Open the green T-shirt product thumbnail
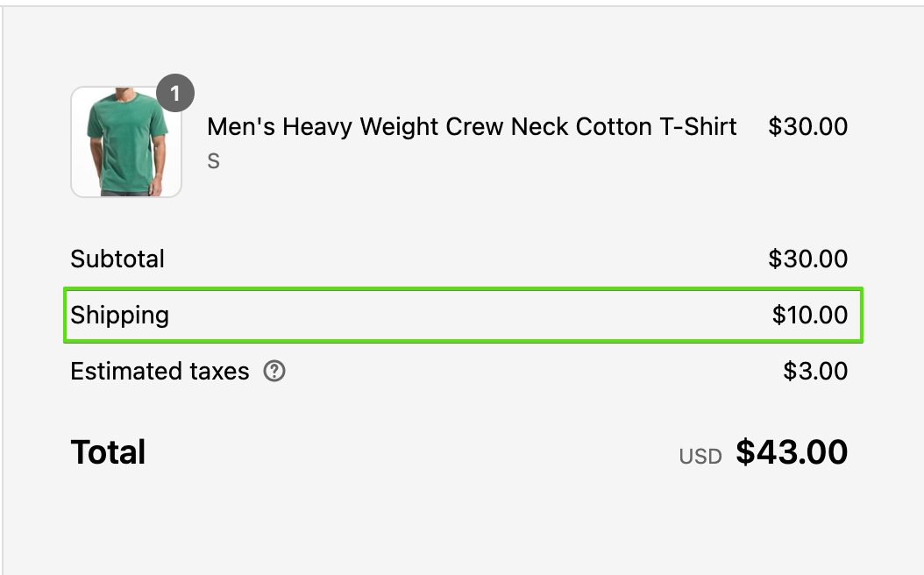This screenshot has width=924, height=575. click(x=126, y=142)
